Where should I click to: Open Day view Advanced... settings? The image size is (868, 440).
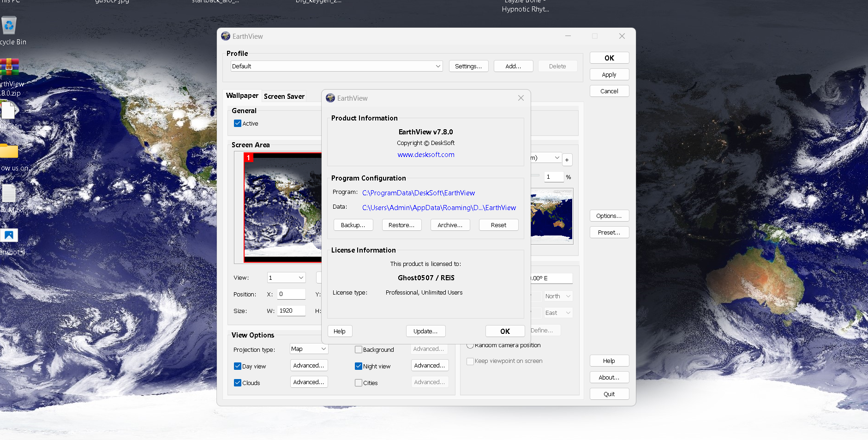tap(309, 365)
